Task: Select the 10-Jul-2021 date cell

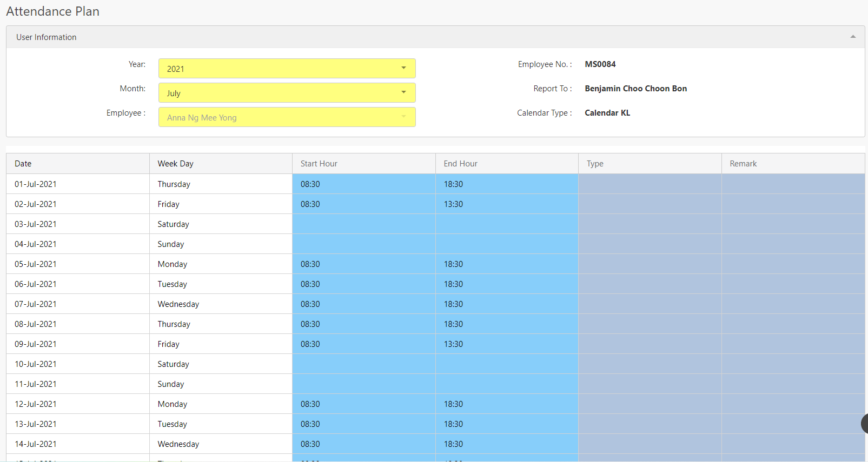Action: click(78, 364)
